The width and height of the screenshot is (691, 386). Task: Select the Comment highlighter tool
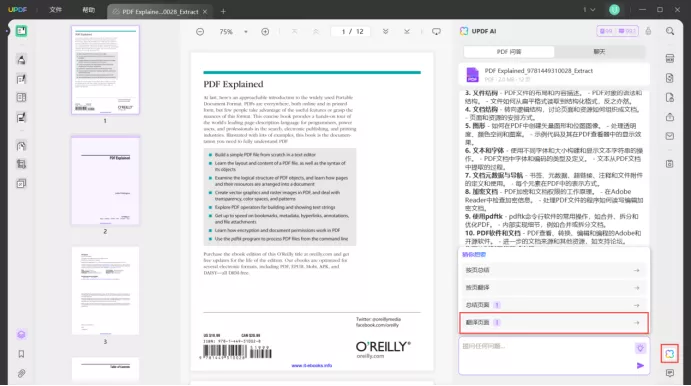[21, 59]
